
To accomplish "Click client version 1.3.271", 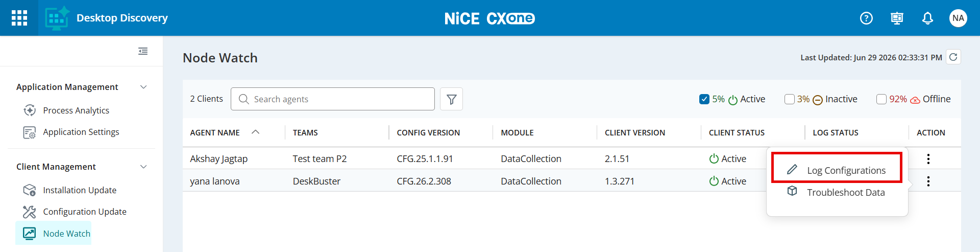I will [620, 181].
